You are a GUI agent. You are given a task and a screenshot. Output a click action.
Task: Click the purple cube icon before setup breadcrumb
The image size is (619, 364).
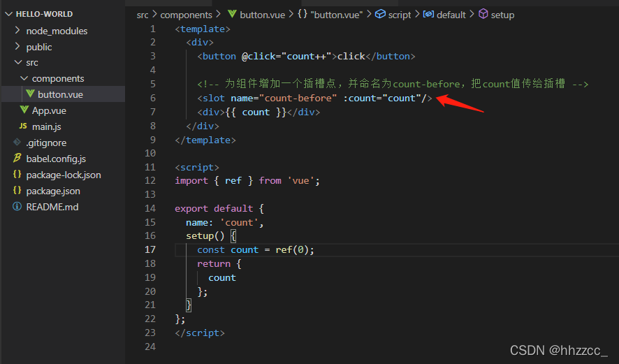tap(483, 14)
